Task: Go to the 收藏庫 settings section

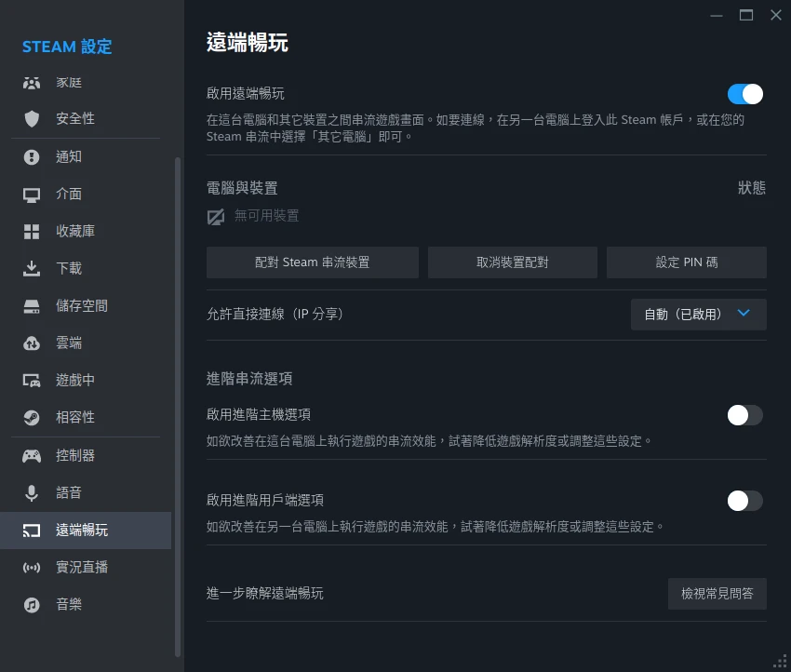Action: tap(74, 231)
